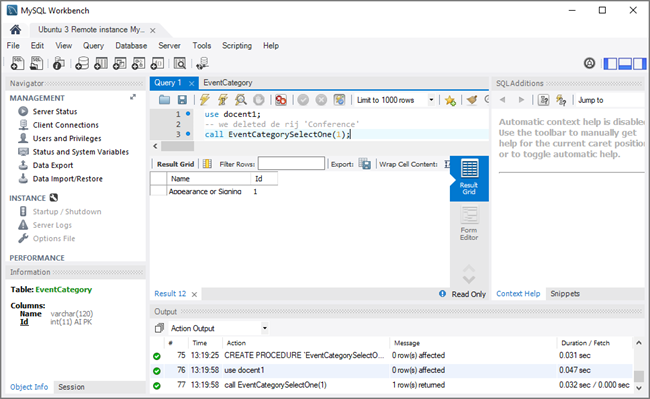Execute the SQL script with lightning icon
The image size is (650, 399).
(204, 100)
